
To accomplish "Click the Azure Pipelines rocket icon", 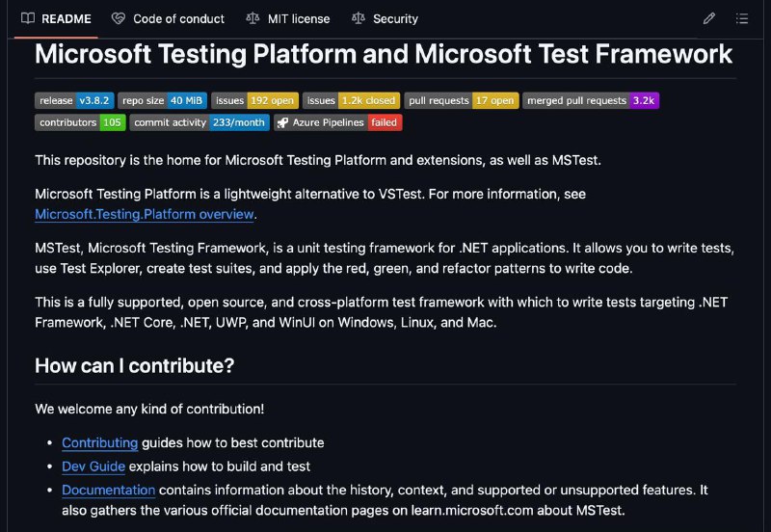I will click(282, 122).
